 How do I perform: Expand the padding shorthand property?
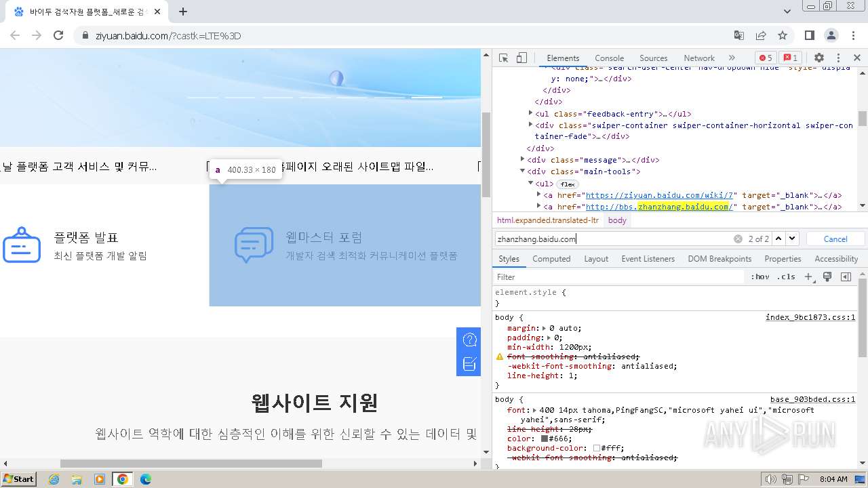(x=549, y=338)
